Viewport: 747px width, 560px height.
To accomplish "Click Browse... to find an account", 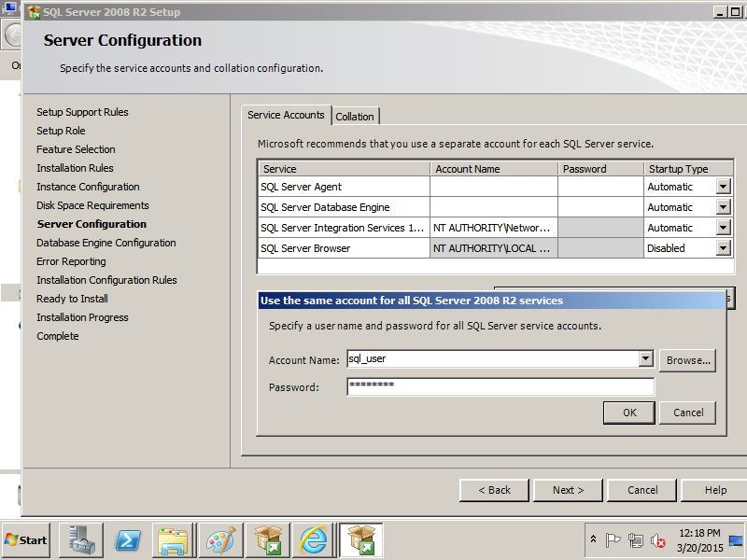I will click(x=688, y=360).
